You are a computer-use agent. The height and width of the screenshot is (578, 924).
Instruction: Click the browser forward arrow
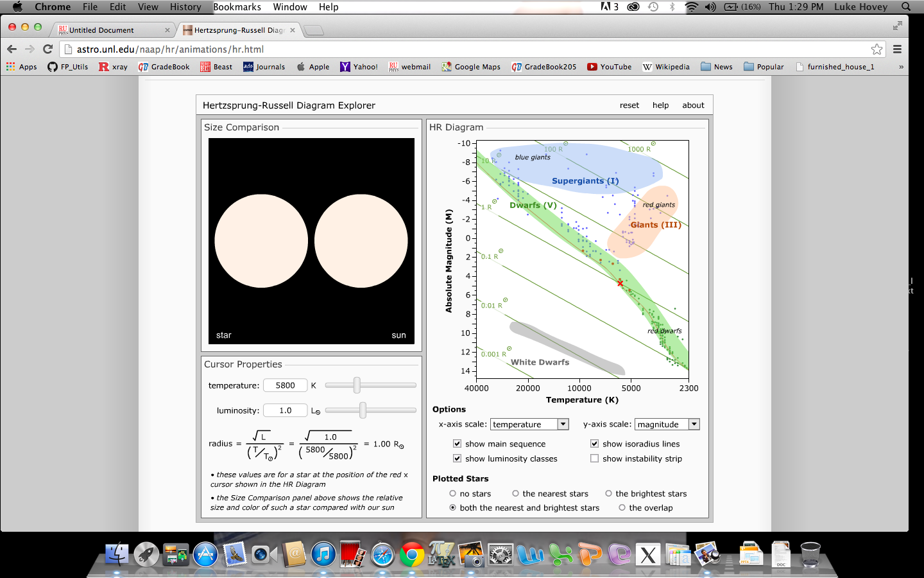coord(30,49)
